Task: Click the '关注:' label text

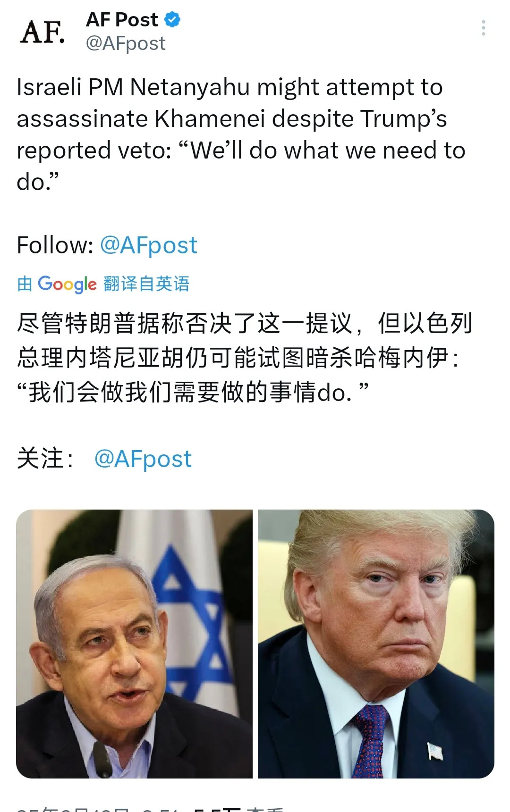Action: pos(45,459)
